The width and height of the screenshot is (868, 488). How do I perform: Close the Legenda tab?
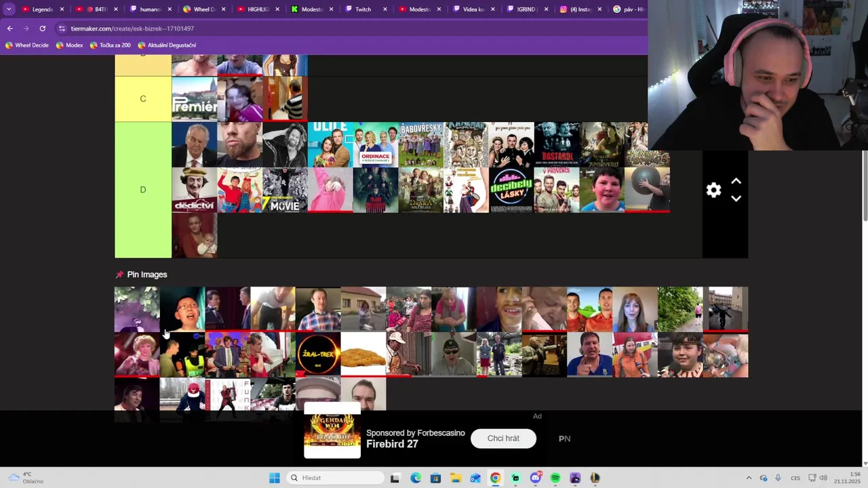[x=62, y=9]
